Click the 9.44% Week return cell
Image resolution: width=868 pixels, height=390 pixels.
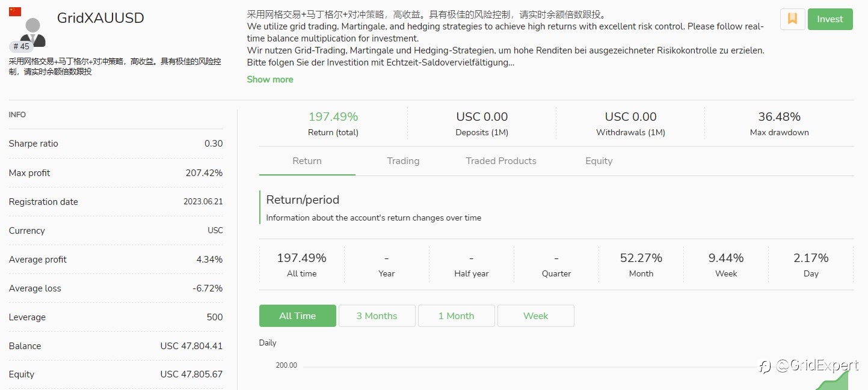coord(726,264)
